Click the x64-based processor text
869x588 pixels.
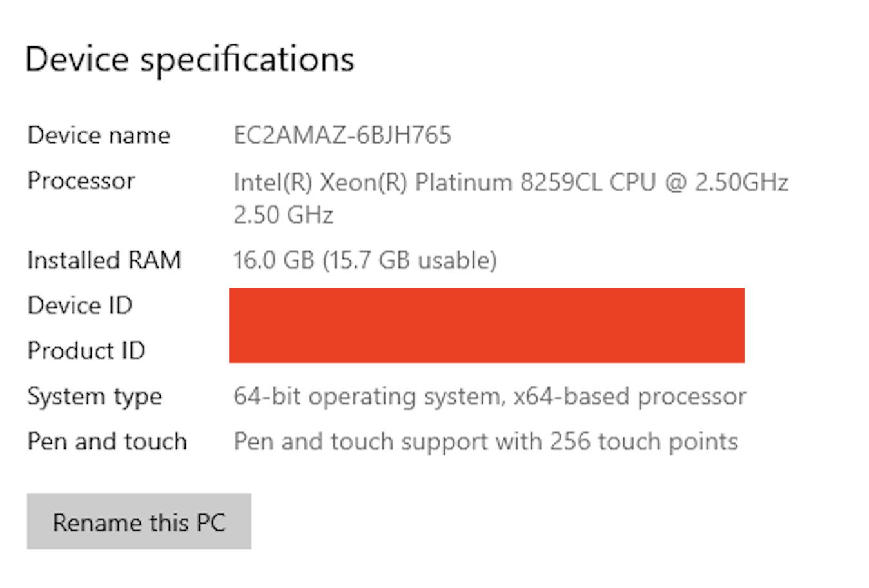click(x=629, y=396)
